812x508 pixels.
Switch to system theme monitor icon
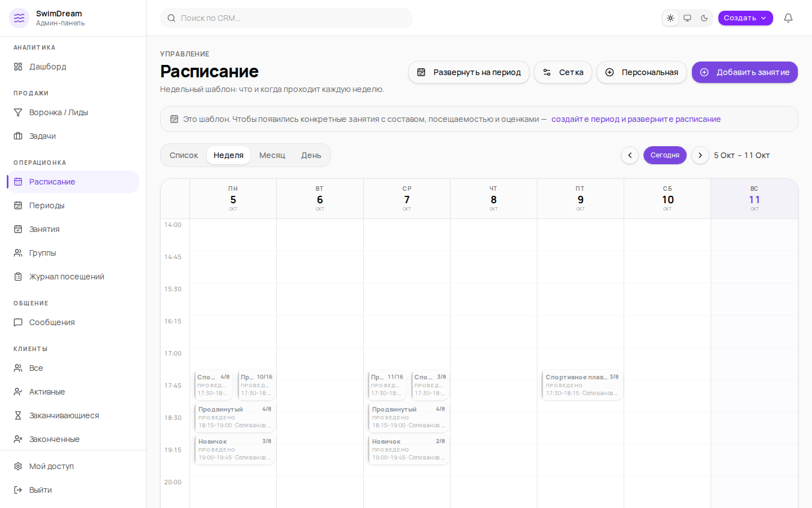point(687,18)
